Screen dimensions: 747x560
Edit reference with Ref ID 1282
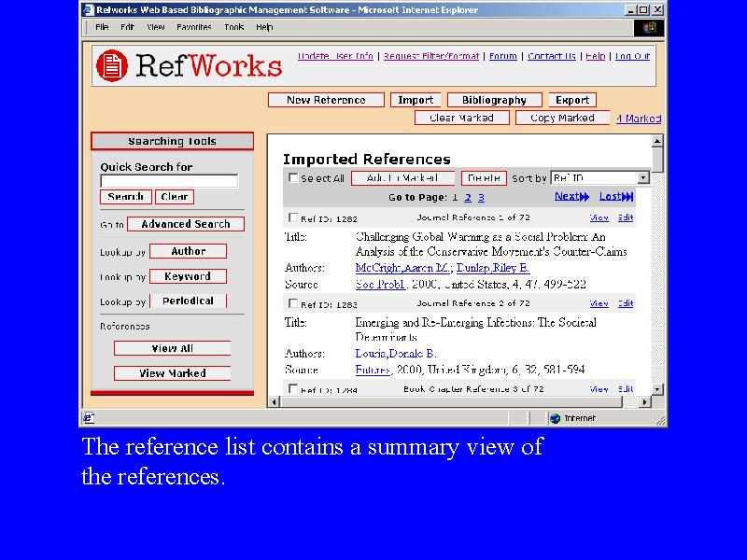point(626,217)
